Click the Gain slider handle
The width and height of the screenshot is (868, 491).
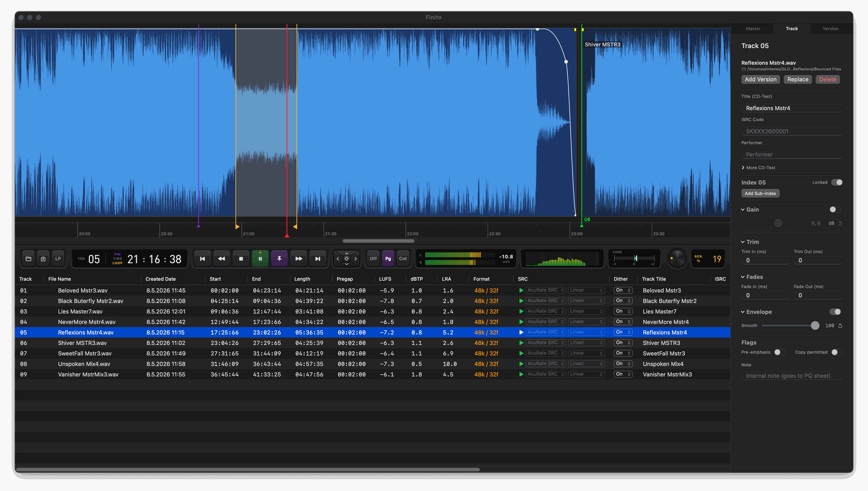pos(778,224)
